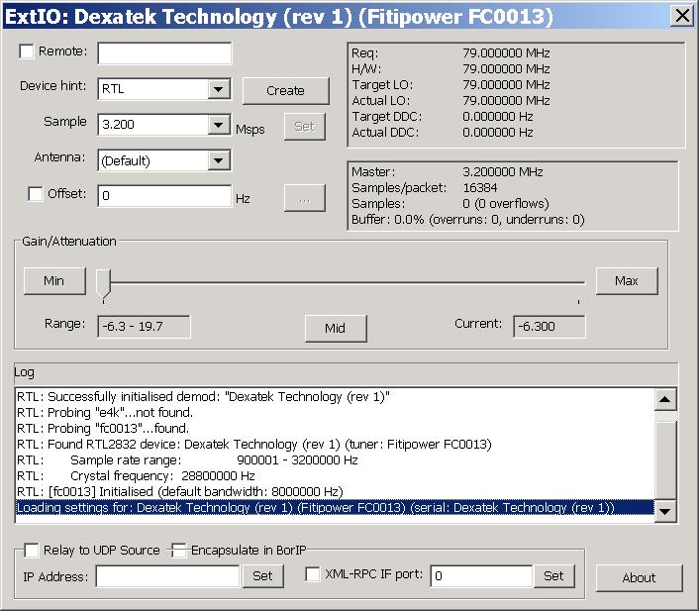Click the Offset Hz input field

(x=164, y=196)
